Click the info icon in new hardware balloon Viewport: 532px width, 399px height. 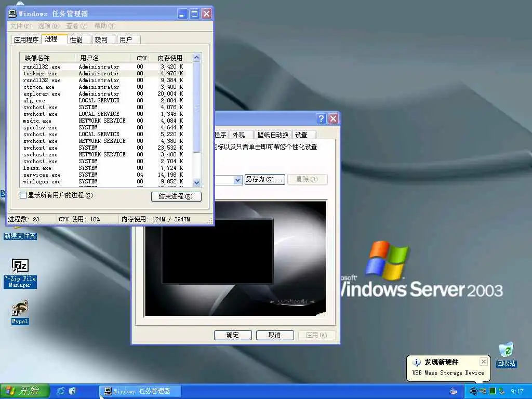tap(416, 362)
